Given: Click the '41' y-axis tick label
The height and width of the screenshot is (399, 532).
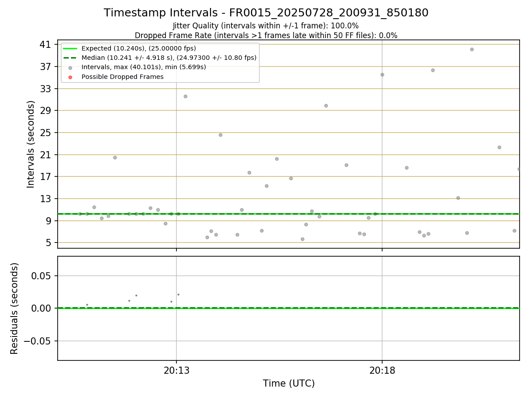Looking at the screenshot, I should (46, 44).
